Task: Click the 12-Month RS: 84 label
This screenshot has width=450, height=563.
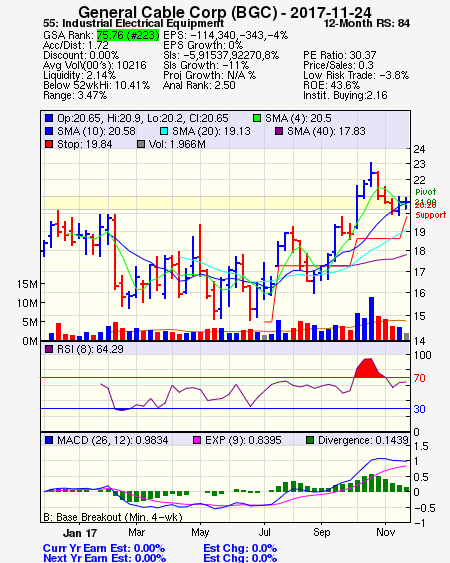Action: point(367,23)
